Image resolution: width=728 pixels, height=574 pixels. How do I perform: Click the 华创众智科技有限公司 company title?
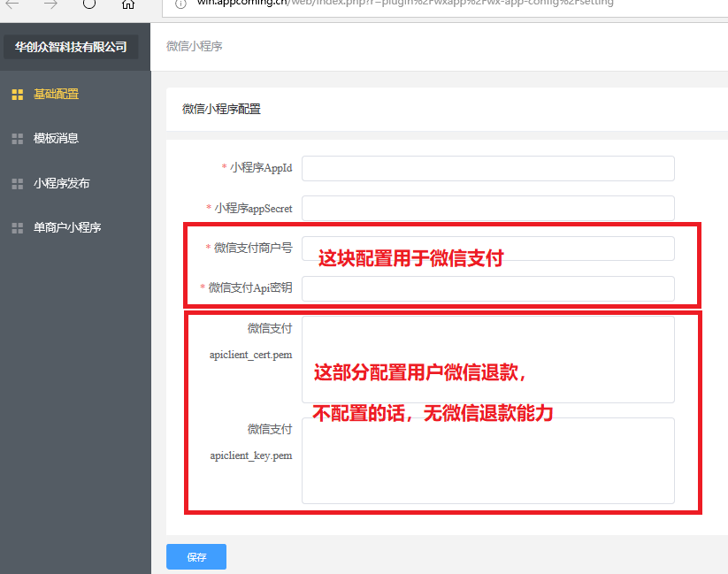[71, 47]
